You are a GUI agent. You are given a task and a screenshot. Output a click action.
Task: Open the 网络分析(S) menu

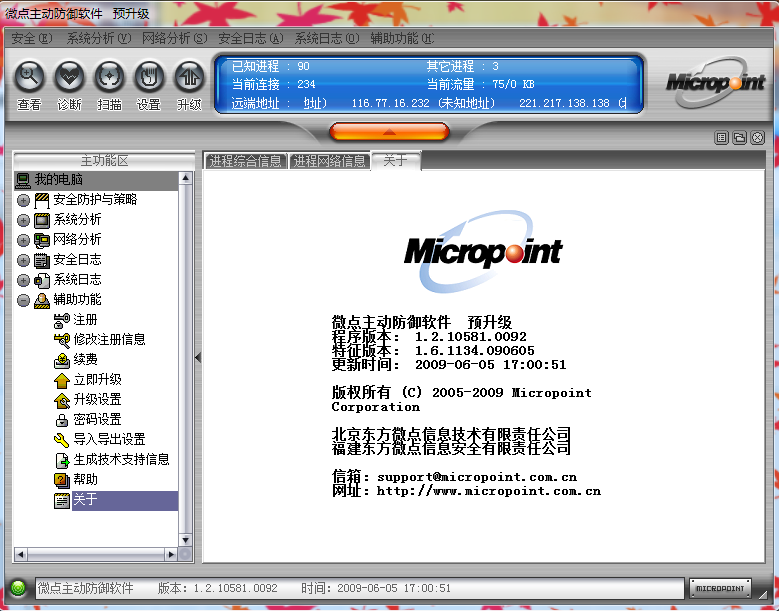[x=174, y=38]
